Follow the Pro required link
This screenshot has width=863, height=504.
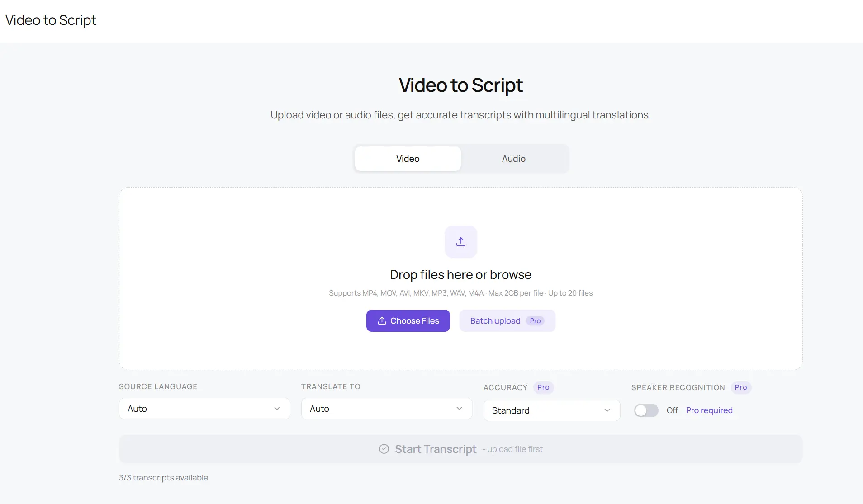709,410
